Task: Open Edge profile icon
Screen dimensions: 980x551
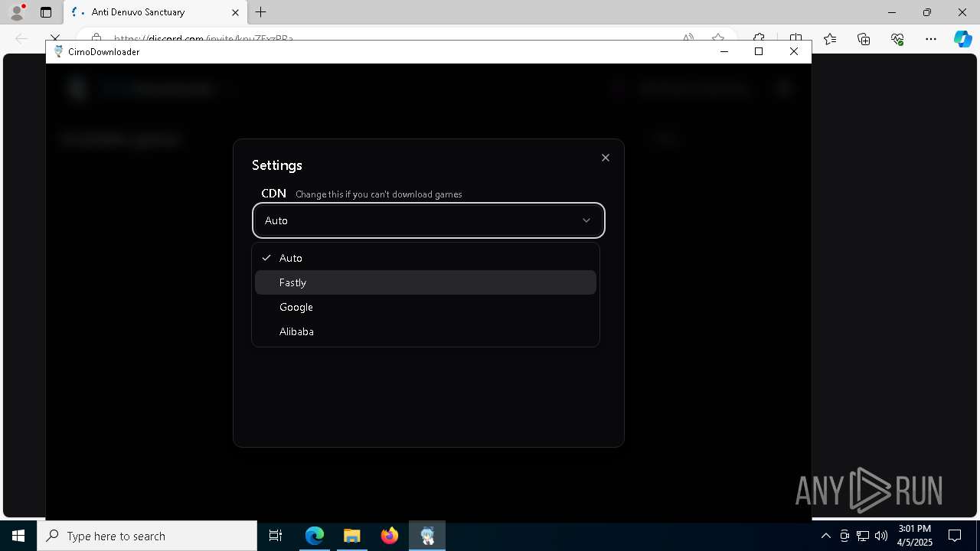Action: (16, 12)
